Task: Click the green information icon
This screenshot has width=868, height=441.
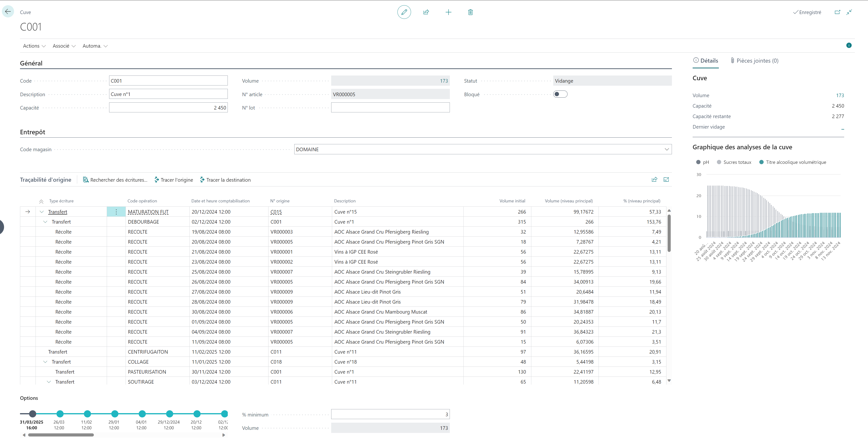Action: tap(849, 45)
